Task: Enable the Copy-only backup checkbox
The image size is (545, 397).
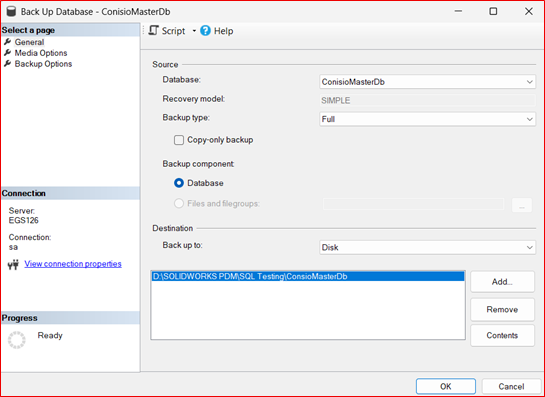Action: [x=179, y=140]
